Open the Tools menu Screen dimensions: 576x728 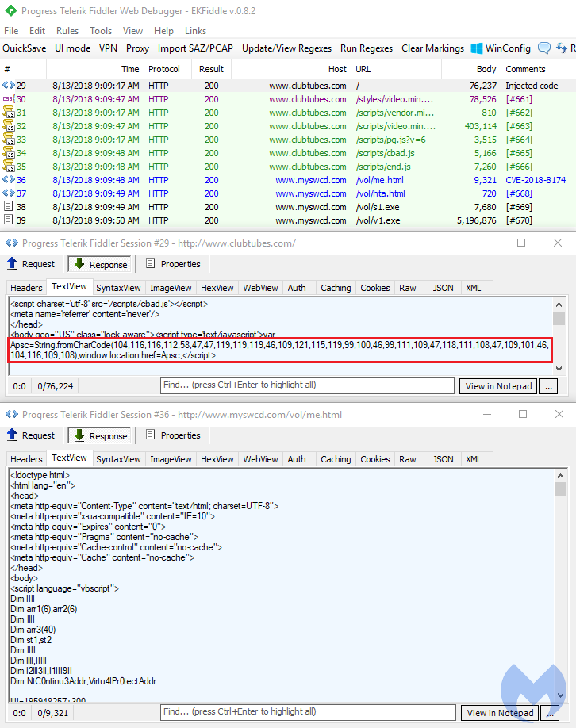(101, 31)
